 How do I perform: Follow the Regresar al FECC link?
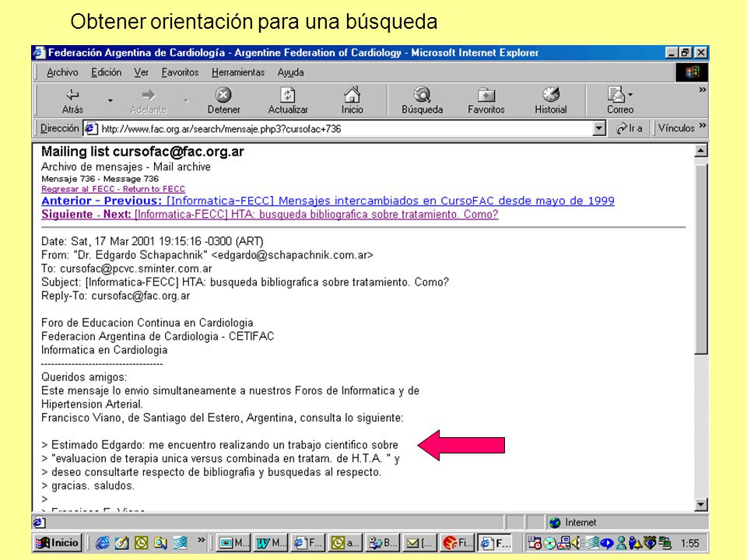click(x=113, y=189)
